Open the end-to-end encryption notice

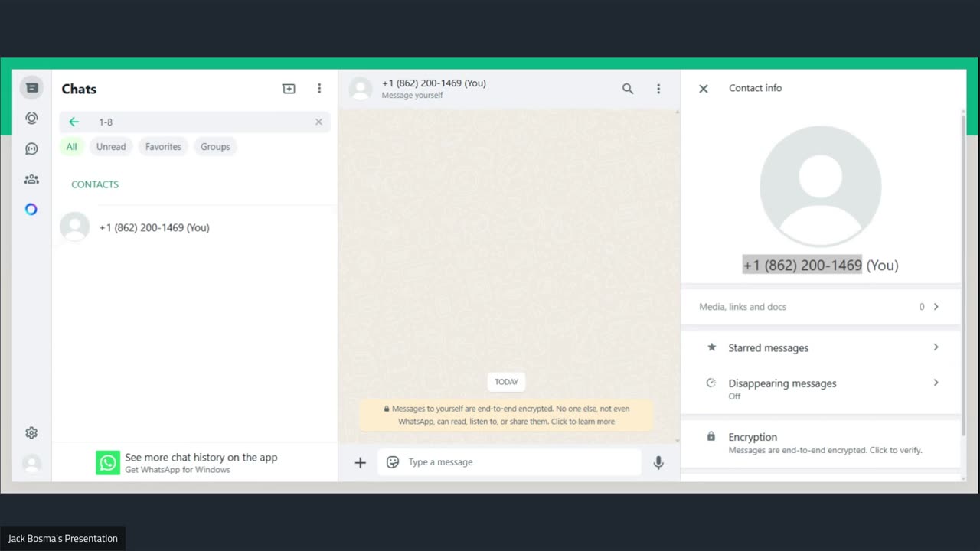(506, 415)
